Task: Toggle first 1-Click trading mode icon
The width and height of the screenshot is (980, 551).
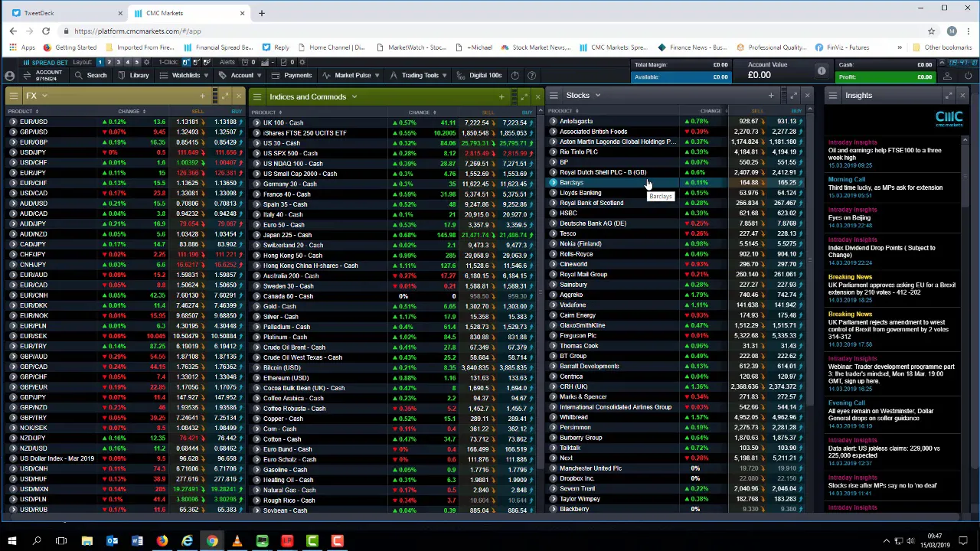Action: [187, 62]
